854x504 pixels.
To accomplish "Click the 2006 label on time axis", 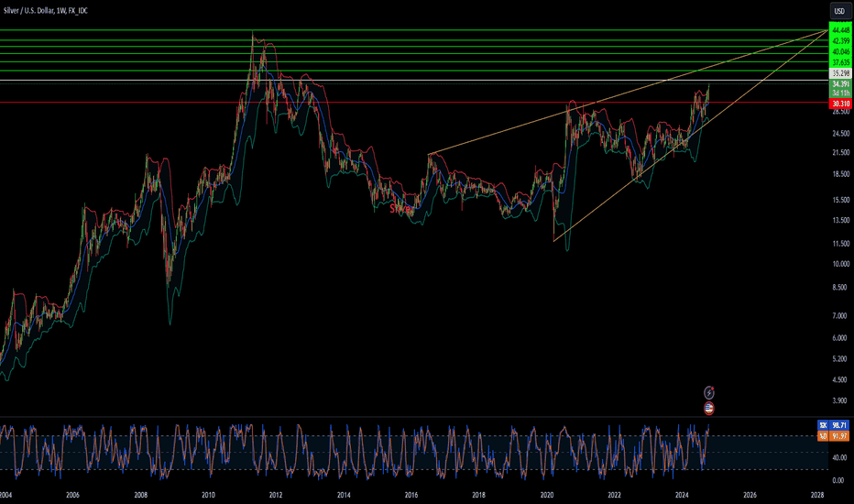I will click(x=72, y=495).
